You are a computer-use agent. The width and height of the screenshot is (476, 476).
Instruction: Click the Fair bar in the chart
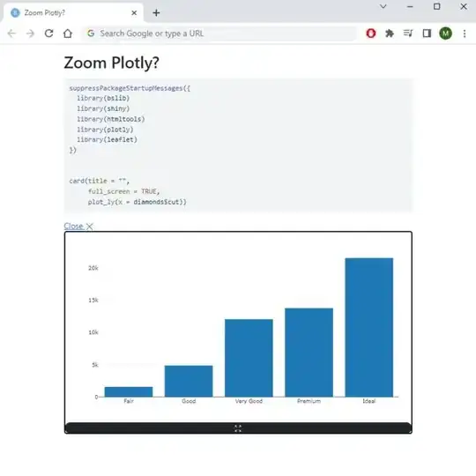tap(129, 392)
